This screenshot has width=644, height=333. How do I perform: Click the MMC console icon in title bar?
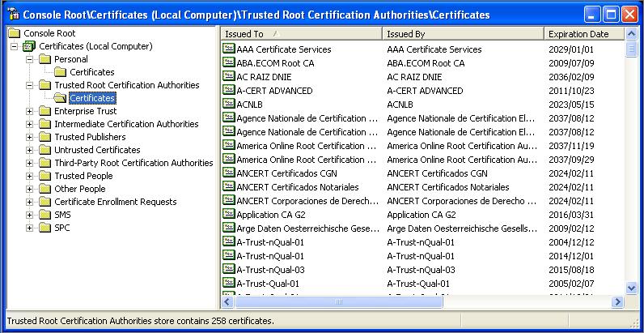(x=14, y=15)
